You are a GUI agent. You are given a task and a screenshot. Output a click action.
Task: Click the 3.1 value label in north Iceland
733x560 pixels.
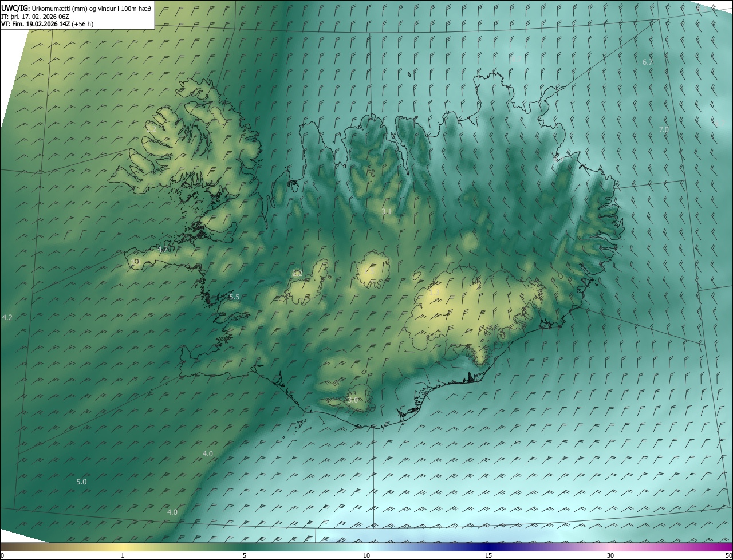(387, 212)
